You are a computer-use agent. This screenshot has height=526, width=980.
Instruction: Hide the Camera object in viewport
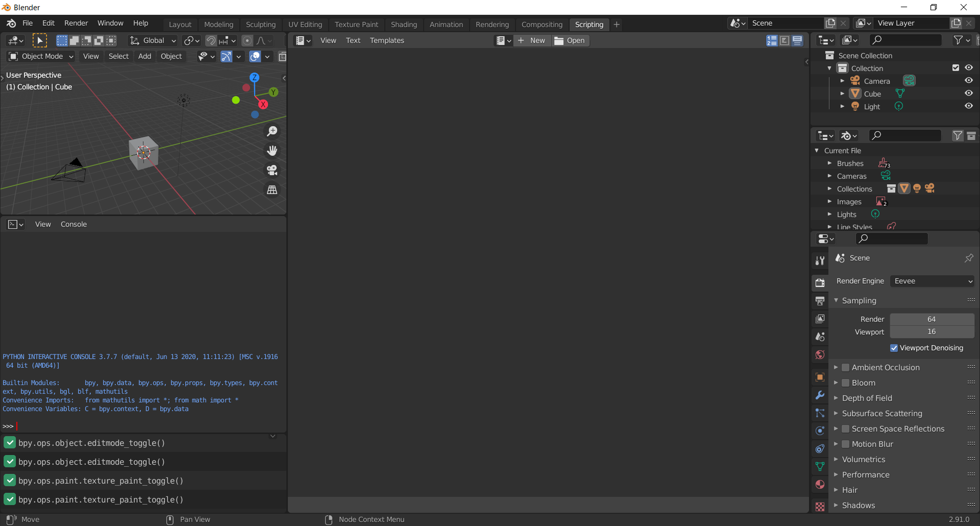[969, 81]
